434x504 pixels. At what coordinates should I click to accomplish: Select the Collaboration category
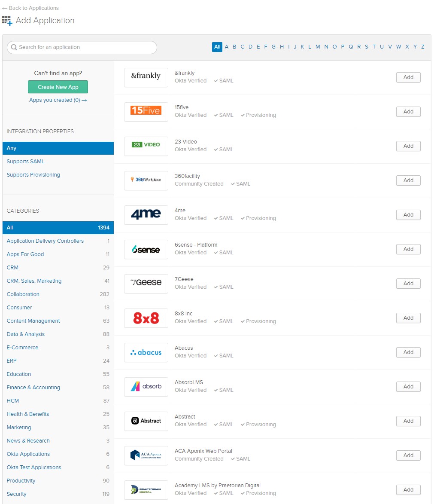[x=58, y=294]
